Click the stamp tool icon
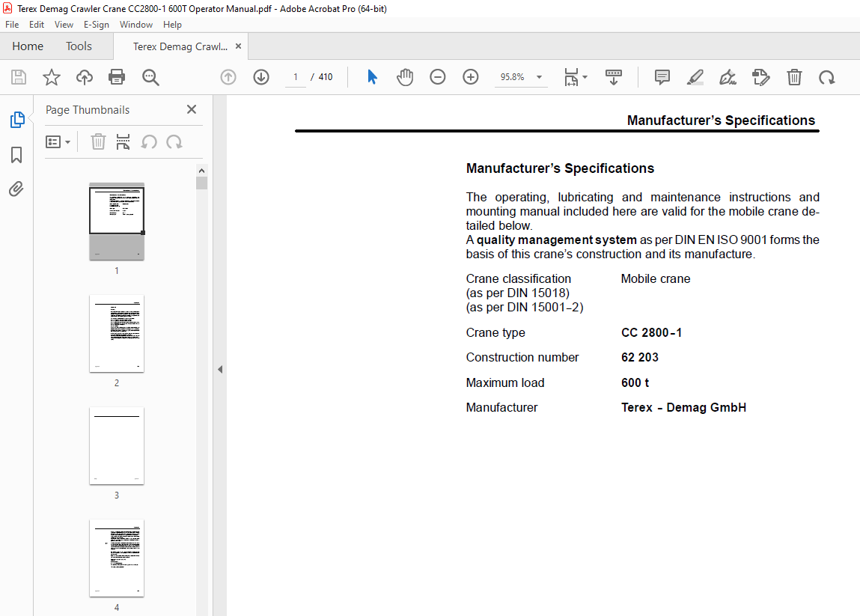Image resolution: width=860 pixels, height=616 pixels. click(x=761, y=77)
